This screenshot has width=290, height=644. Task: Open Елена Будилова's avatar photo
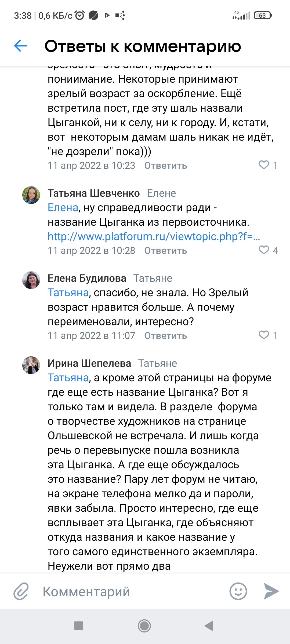tap(31, 280)
